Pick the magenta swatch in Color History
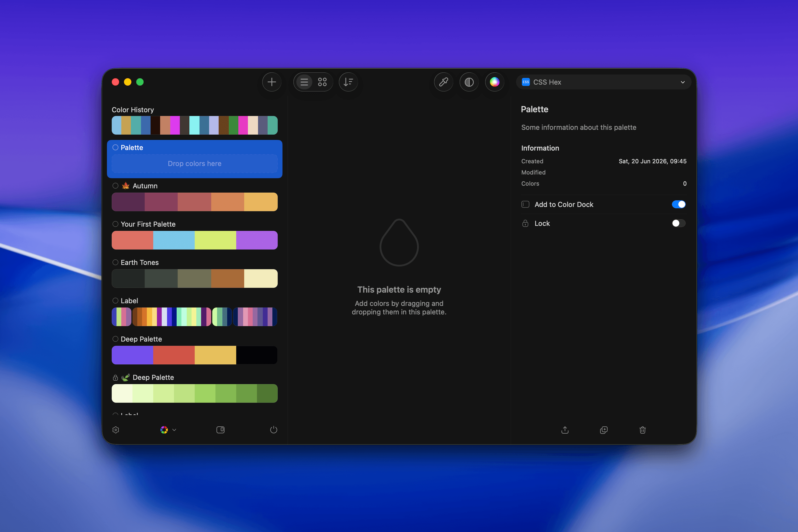The height and width of the screenshot is (532, 798). (x=175, y=125)
